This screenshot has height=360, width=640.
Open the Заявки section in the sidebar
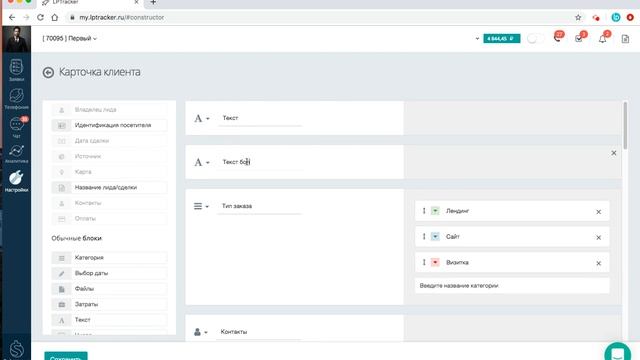point(16,70)
